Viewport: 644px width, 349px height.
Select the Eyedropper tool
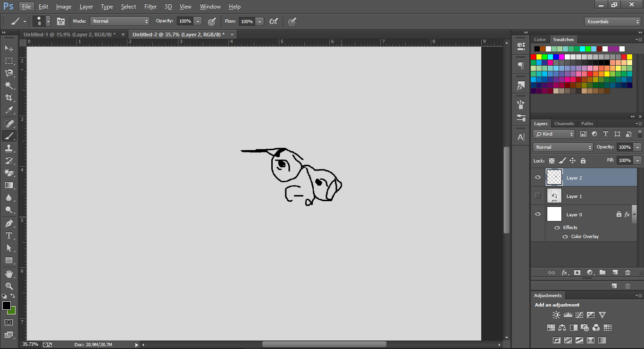(x=9, y=110)
